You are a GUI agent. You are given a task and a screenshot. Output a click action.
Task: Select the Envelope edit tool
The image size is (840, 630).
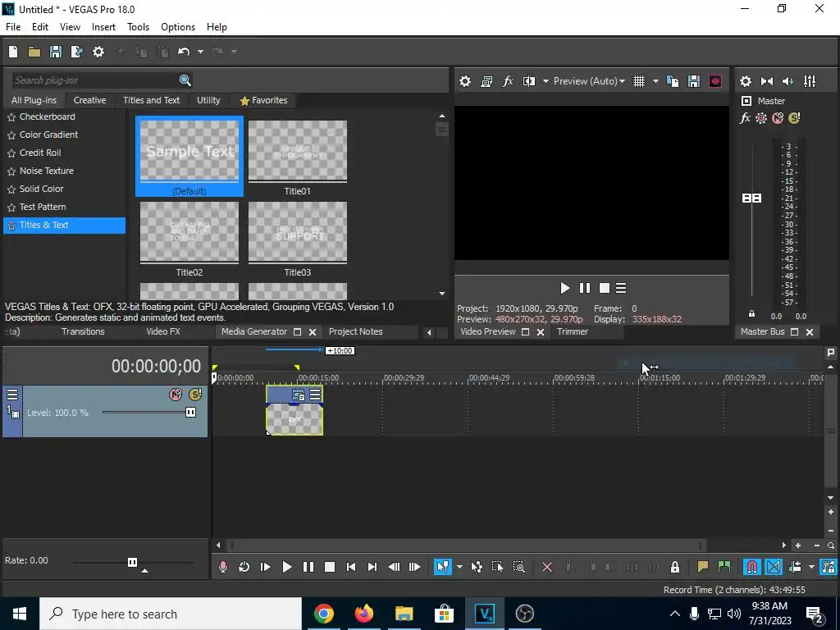pos(477,567)
